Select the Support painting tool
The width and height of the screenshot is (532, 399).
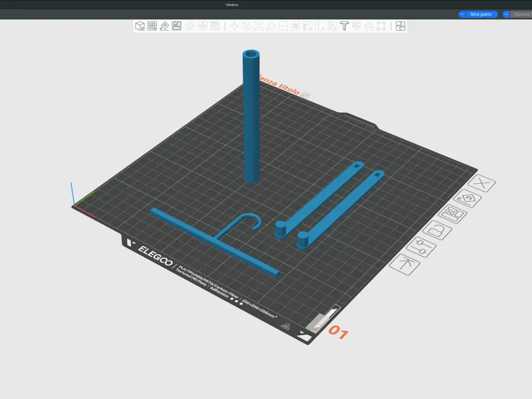(x=307, y=26)
